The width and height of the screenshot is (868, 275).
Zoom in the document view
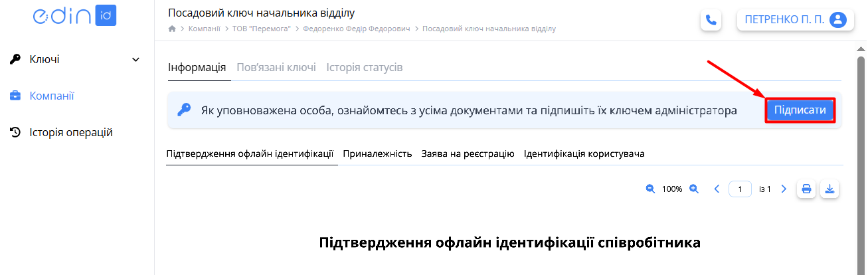click(x=694, y=189)
